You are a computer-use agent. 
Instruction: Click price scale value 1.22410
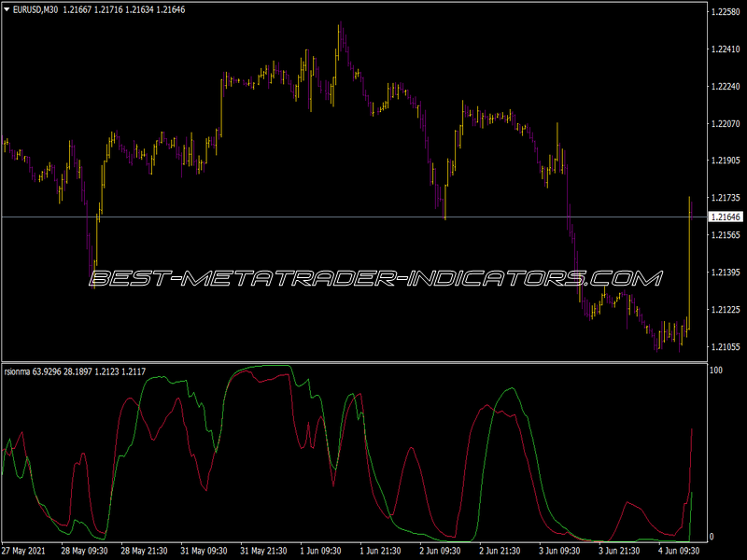point(726,49)
